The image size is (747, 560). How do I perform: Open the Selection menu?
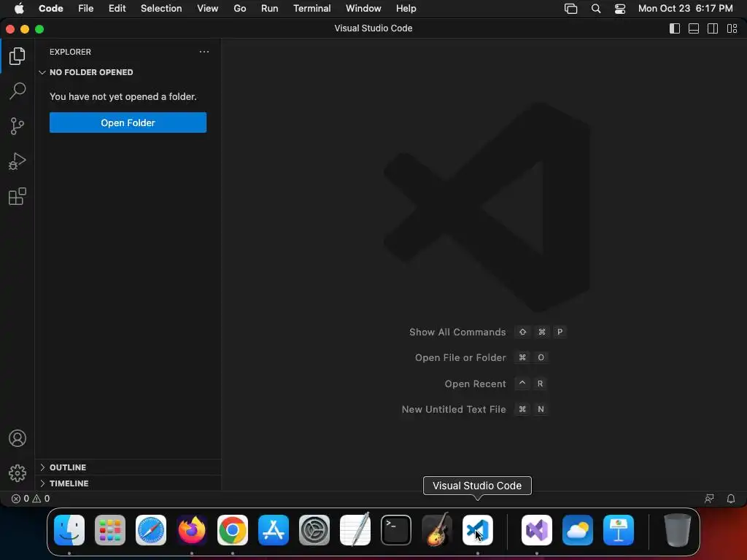pos(161,9)
